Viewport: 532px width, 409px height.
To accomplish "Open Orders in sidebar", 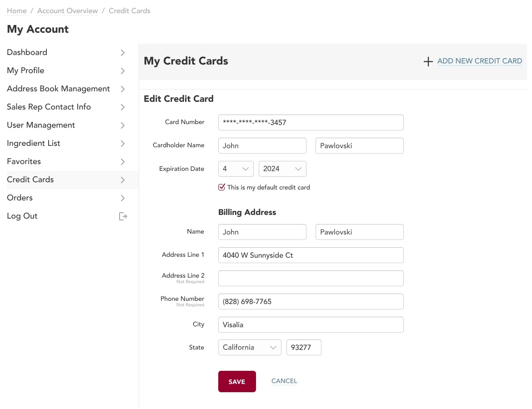I will (x=20, y=198).
